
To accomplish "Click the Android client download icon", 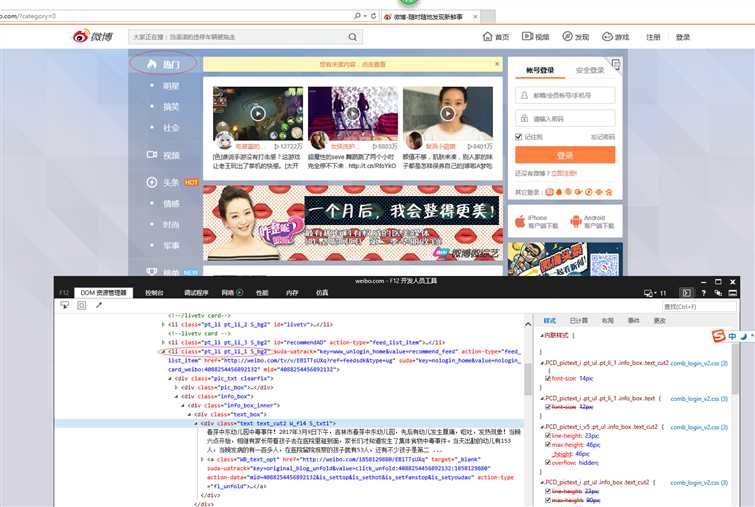I will pyautogui.click(x=575, y=221).
